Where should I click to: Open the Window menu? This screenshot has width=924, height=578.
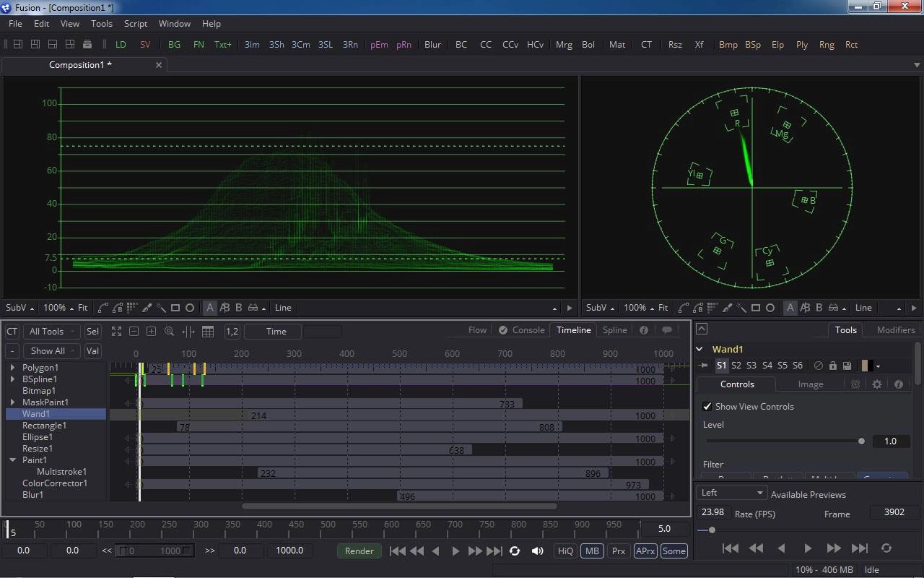pyautogui.click(x=175, y=24)
